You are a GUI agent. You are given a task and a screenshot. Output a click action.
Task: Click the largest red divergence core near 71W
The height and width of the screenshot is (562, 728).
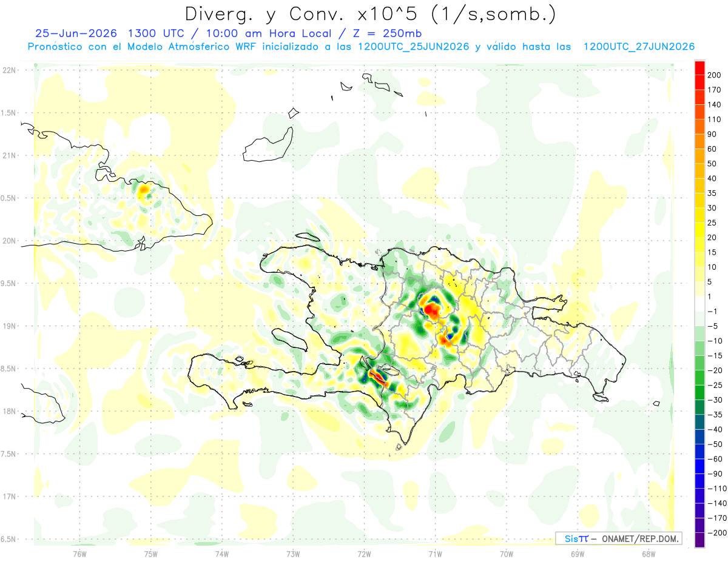tap(433, 310)
